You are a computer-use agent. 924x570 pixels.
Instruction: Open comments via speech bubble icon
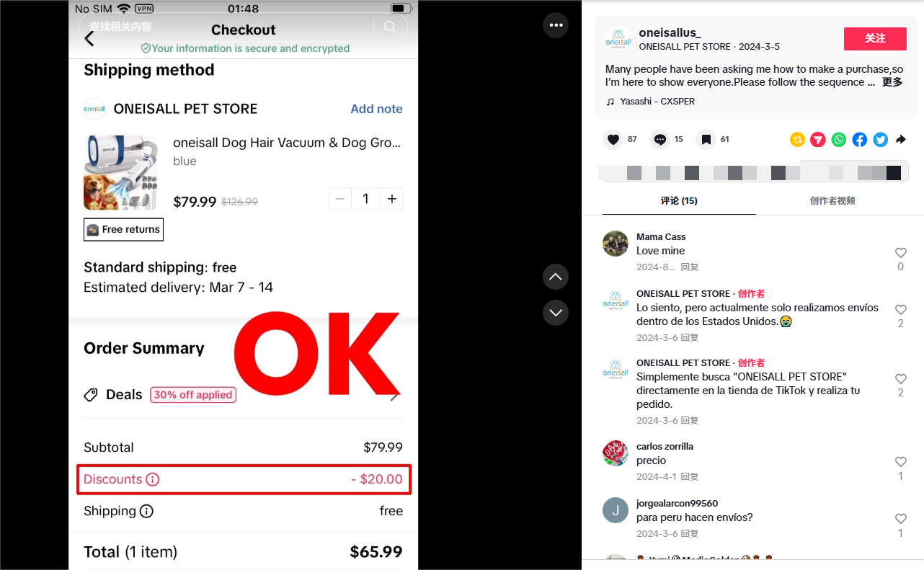(x=660, y=140)
